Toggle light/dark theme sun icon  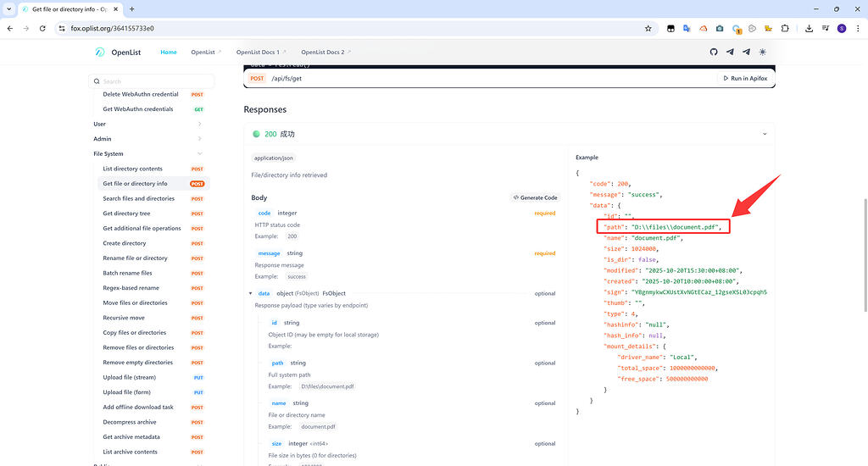point(763,52)
